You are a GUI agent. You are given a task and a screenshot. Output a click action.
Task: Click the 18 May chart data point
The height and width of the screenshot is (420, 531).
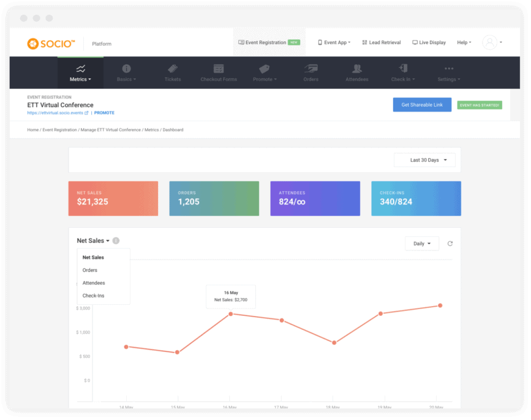point(334,343)
